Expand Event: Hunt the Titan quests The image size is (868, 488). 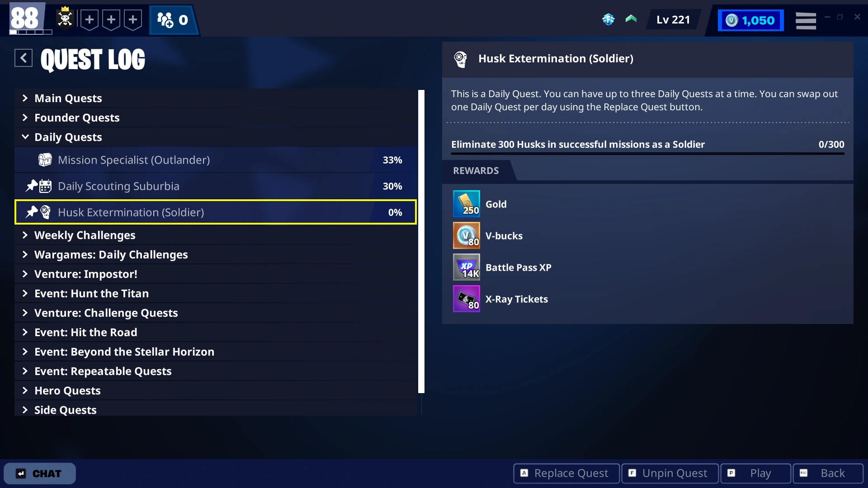click(91, 293)
